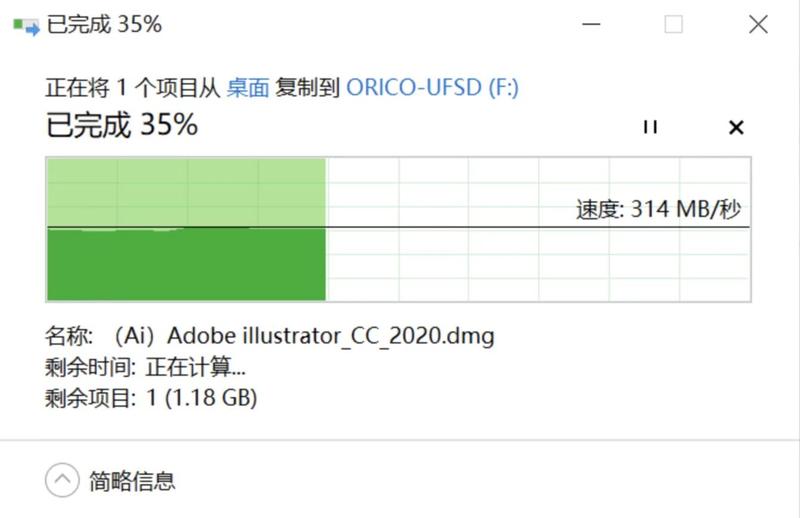Click the 速度: 314 MB/秒 speed label

(x=659, y=209)
